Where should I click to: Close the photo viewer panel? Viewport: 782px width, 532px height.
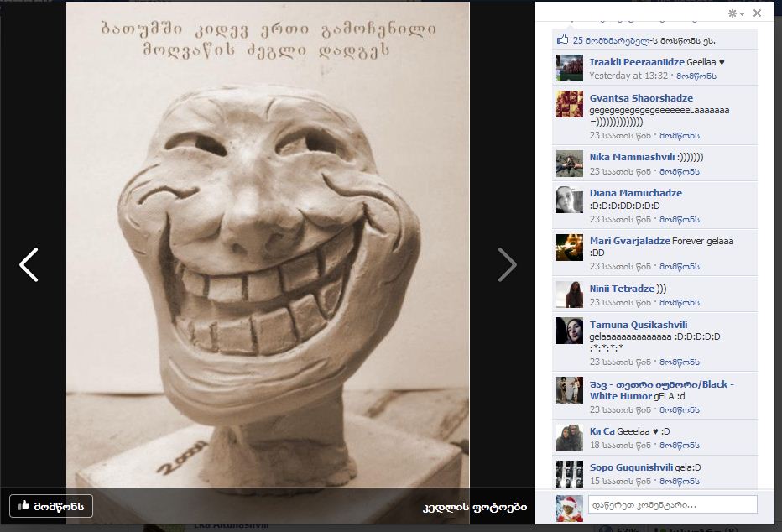[757, 13]
